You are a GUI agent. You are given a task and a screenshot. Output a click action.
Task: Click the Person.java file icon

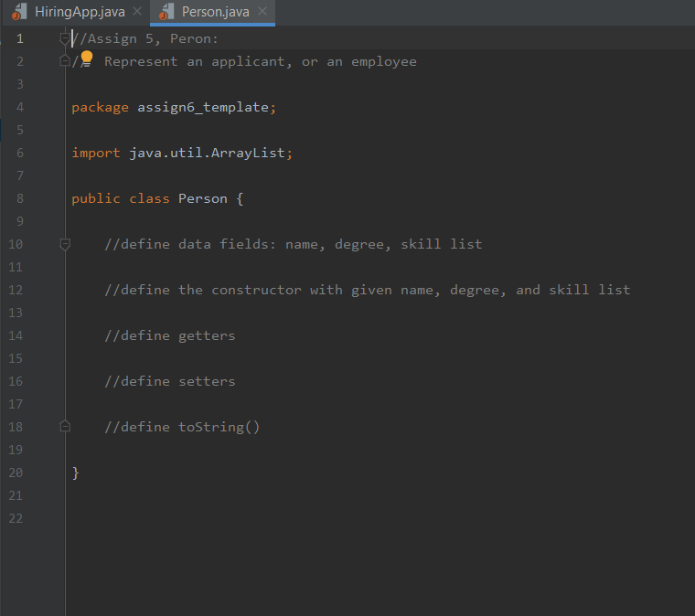tap(166, 12)
